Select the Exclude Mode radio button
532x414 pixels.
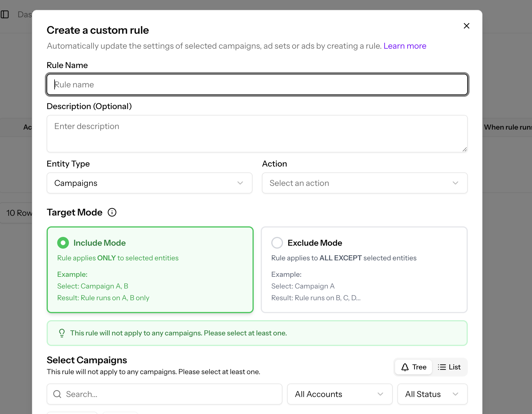click(x=277, y=242)
